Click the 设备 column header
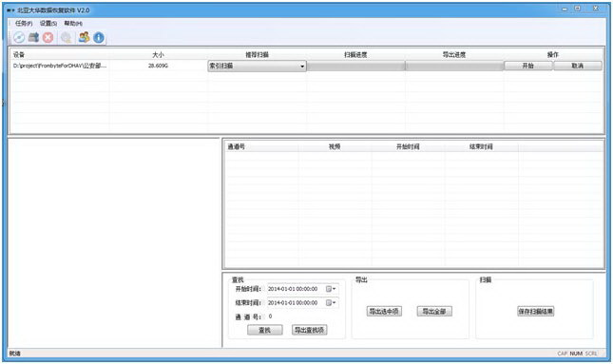Image resolution: width=613 pixels, height=364 pixels. tap(19, 55)
